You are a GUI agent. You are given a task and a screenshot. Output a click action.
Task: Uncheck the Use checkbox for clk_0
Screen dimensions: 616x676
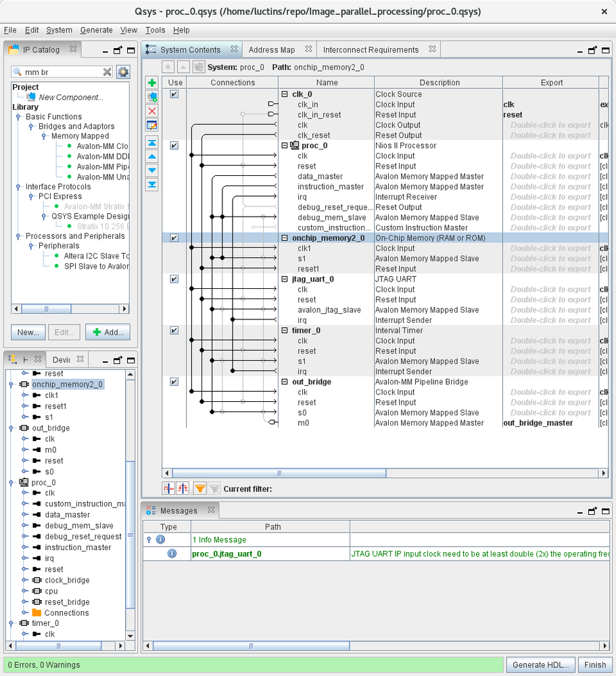pos(174,94)
